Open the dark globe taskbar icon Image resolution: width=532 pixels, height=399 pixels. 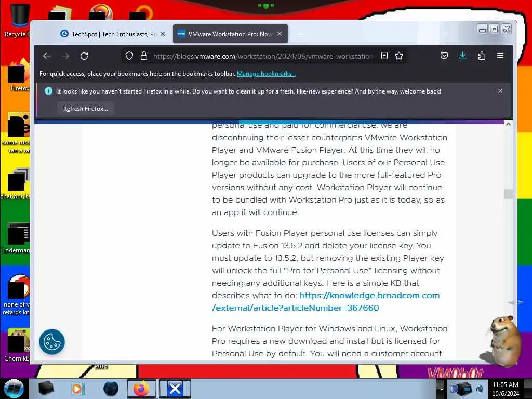111,389
